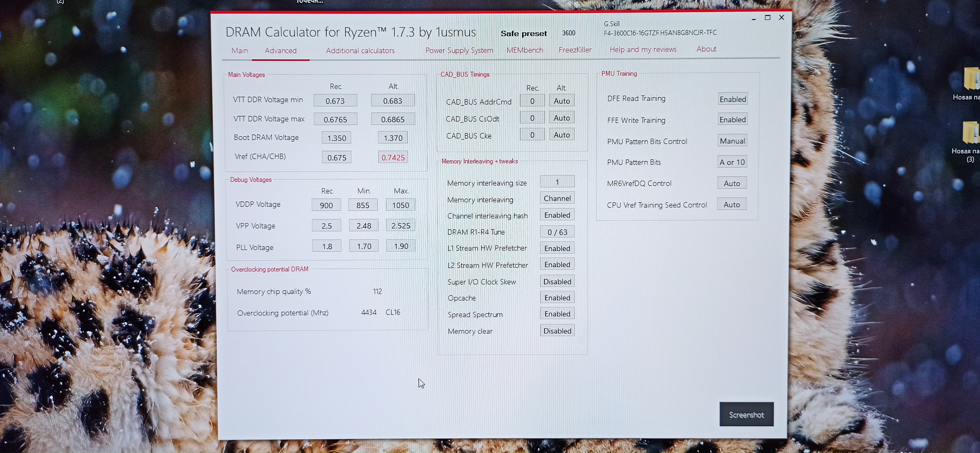This screenshot has width=980, height=453.
Task: Click the Super I/O Clock Skew value
Action: [x=557, y=282]
